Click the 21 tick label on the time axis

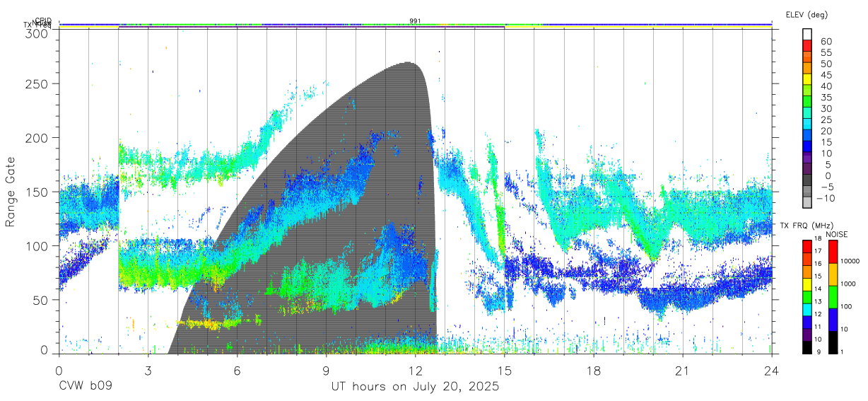pos(683,371)
